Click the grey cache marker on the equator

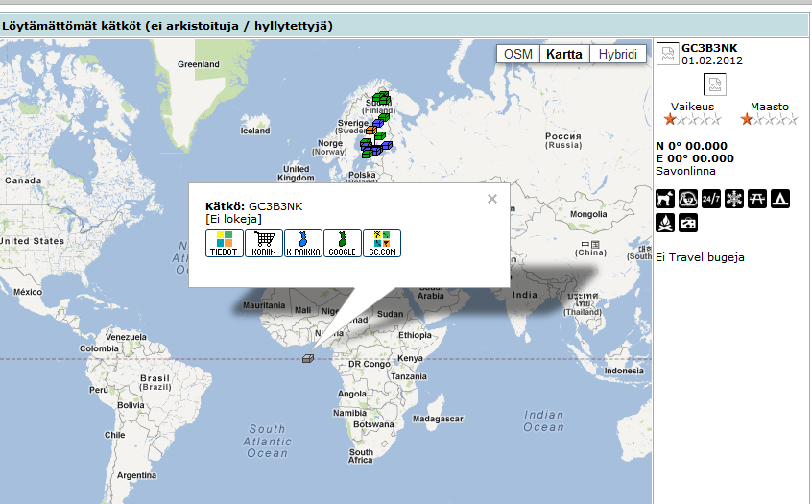click(x=308, y=358)
